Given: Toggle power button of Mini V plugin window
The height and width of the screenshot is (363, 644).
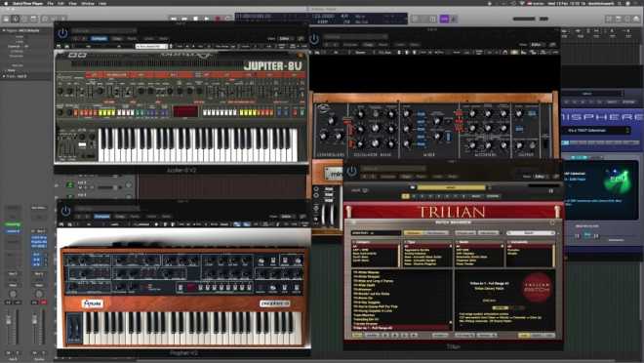Looking at the screenshot, I should point(314,39).
